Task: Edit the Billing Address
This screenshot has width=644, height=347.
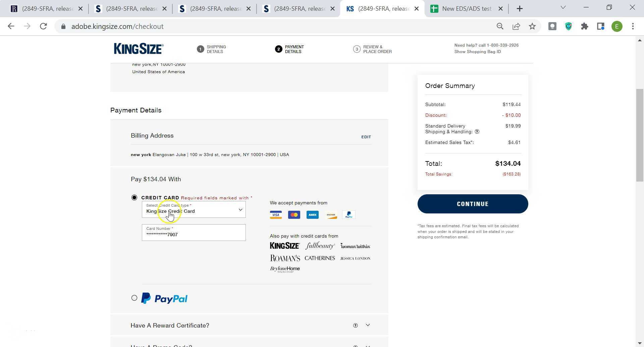Action: 366,137
